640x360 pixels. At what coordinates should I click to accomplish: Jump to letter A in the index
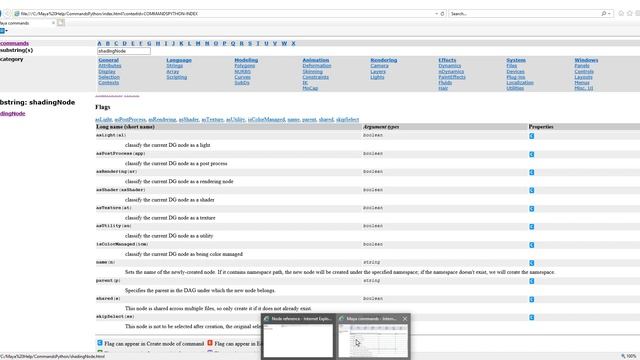click(99, 43)
